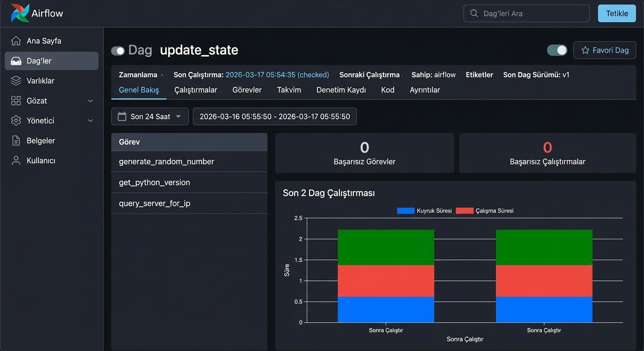The height and width of the screenshot is (351, 644).
Task: Click the Zamanlama label
Action: point(138,75)
